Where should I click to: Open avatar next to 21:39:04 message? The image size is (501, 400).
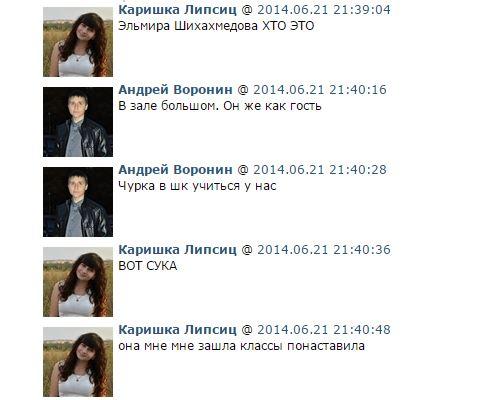point(78,42)
